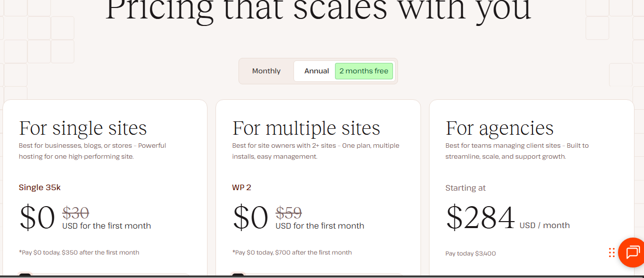Click the crossed-out $30 price

tap(75, 213)
